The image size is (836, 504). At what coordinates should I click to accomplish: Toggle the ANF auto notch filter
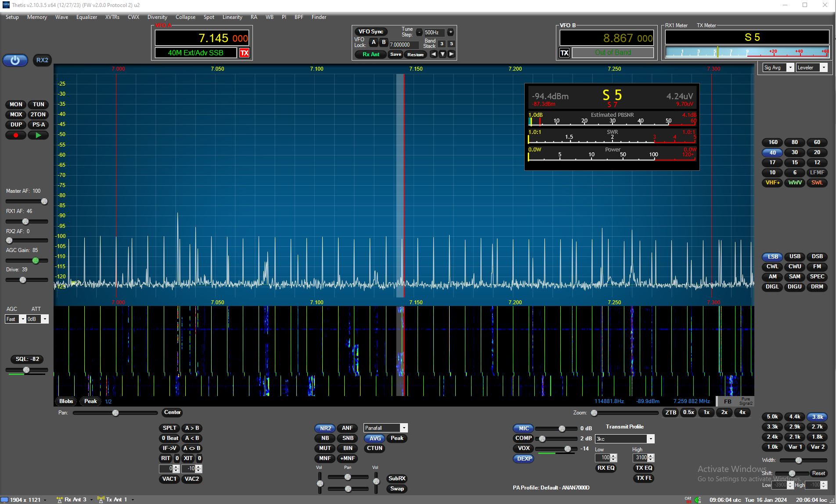point(347,428)
